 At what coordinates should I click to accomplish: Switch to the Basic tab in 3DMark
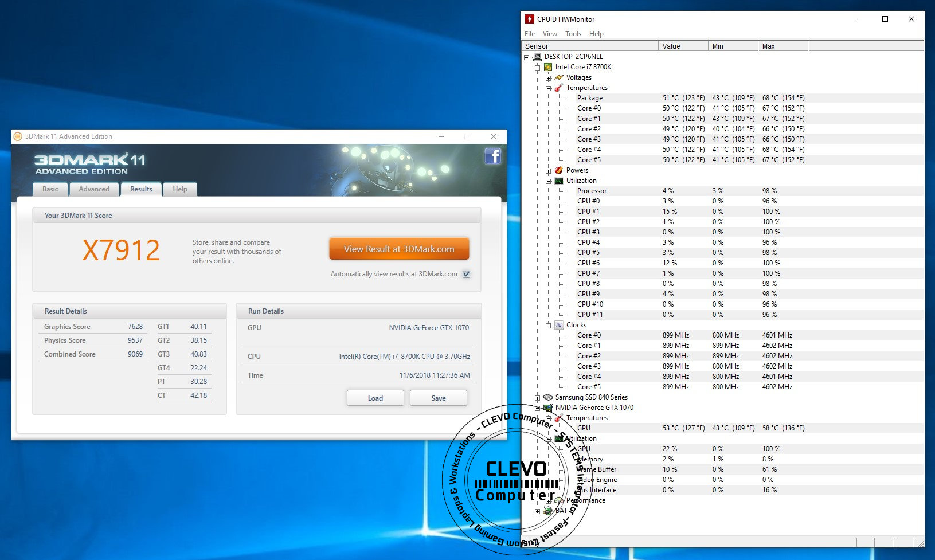point(50,189)
